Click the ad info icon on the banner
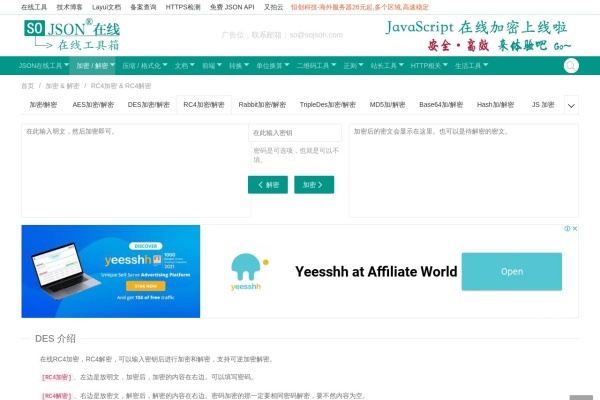 pos(567,230)
